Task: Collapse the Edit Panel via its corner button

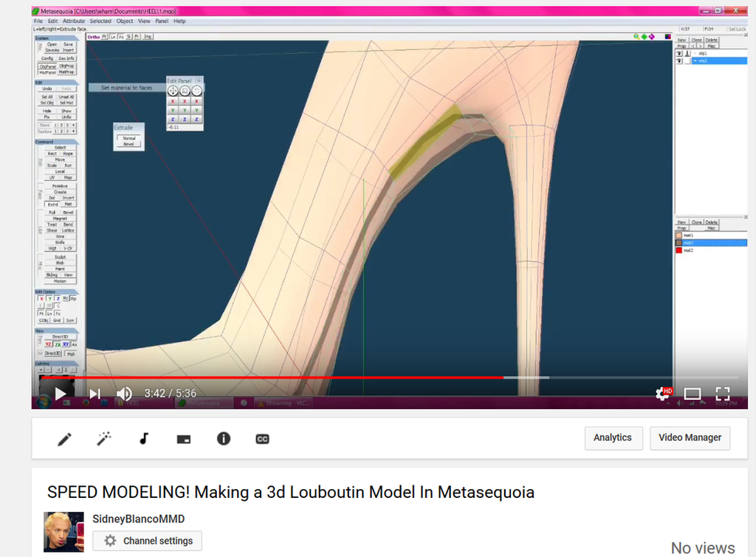Action: coord(199,81)
